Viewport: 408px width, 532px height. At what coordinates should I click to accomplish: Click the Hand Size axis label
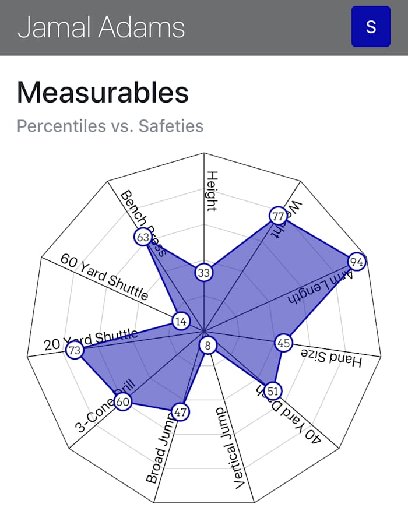point(331,357)
